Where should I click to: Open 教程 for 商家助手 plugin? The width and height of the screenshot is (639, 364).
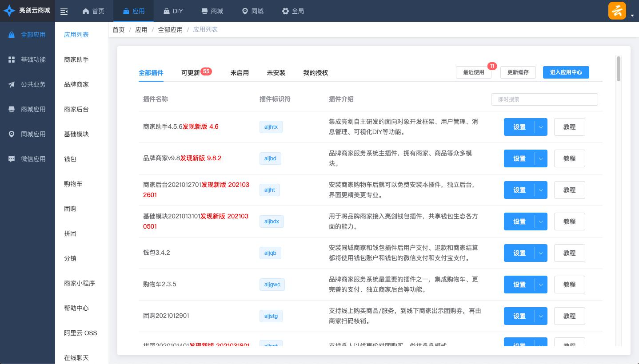pyautogui.click(x=570, y=127)
